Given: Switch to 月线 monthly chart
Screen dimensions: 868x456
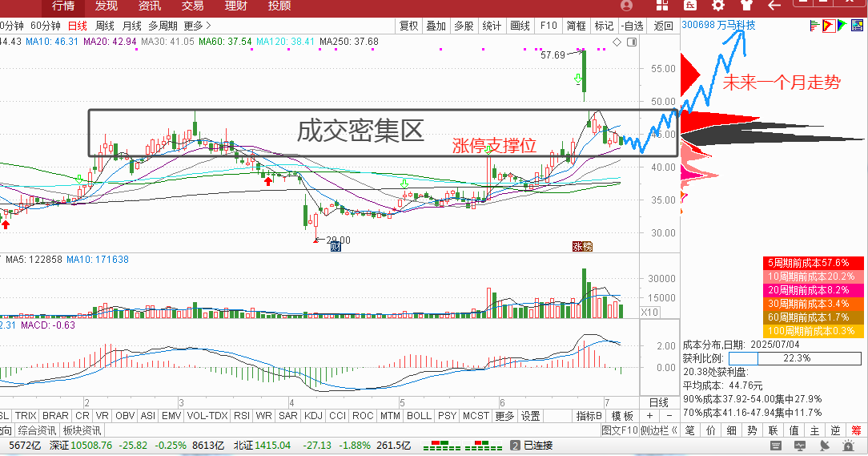Looking at the screenshot, I should point(132,26).
